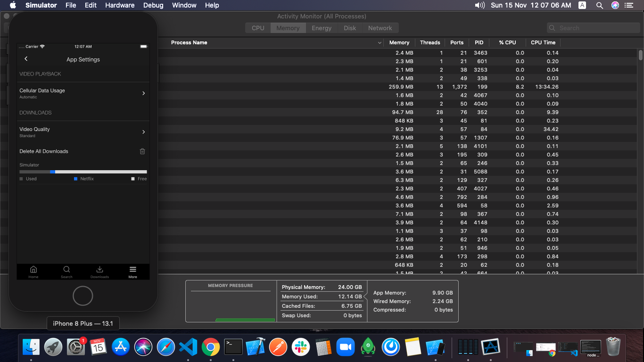Sort by the % CPU column header
Image resolution: width=644 pixels, height=362 pixels.
tap(507, 42)
